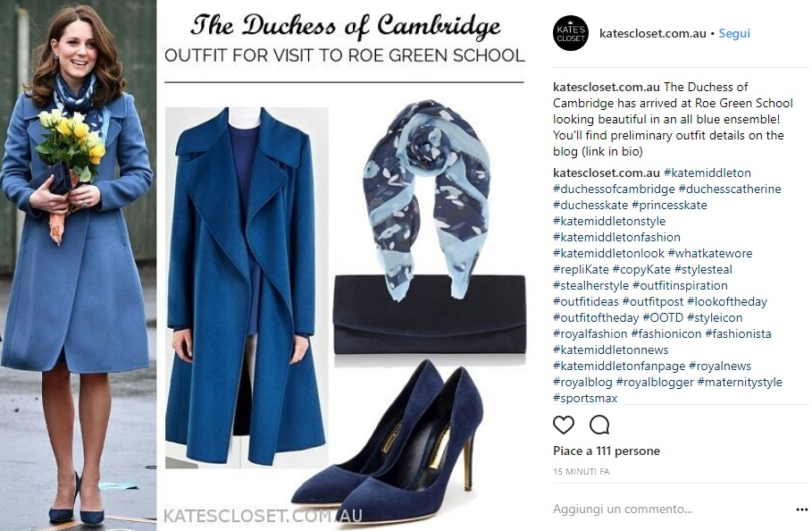Open the #royalfashion hashtag
The height and width of the screenshot is (531, 812).
click(590, 333)
